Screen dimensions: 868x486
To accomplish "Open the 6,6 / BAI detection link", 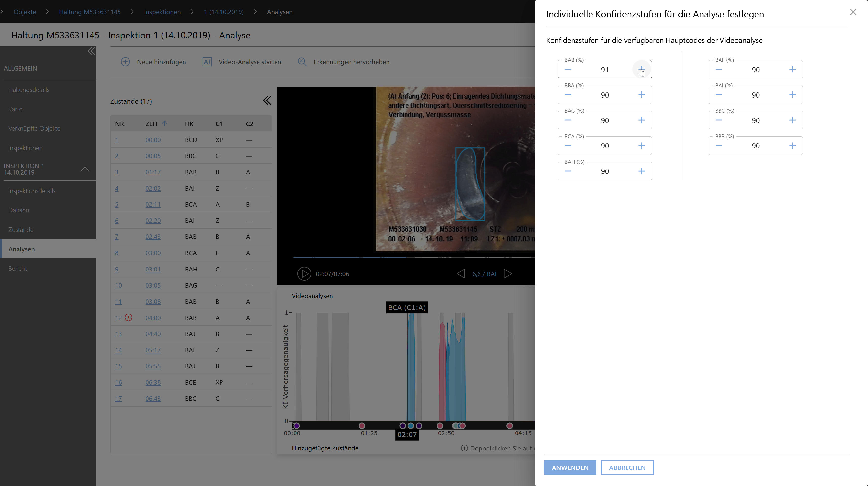I will tap(484, 274).
